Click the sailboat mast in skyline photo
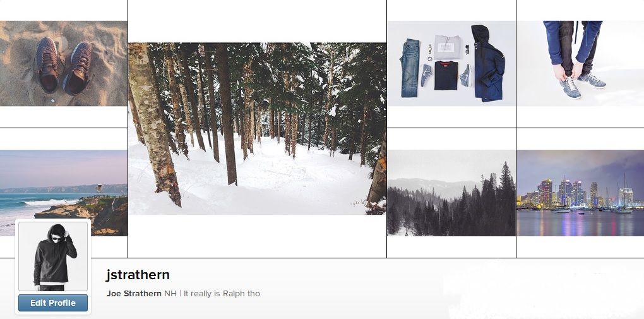This screenshot has height=319, width=644. 624,190
